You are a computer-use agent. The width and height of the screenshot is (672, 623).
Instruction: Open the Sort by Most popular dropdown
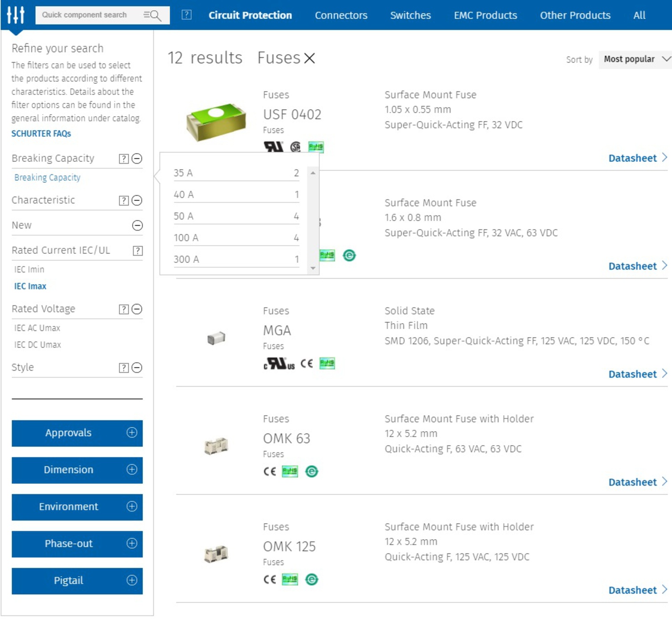[x=635, y=59]
